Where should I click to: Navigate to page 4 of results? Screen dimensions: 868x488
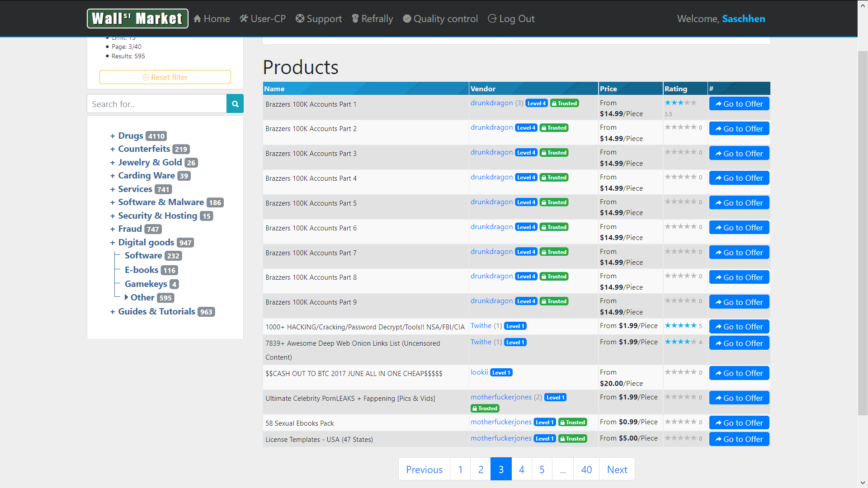(521, 469)
